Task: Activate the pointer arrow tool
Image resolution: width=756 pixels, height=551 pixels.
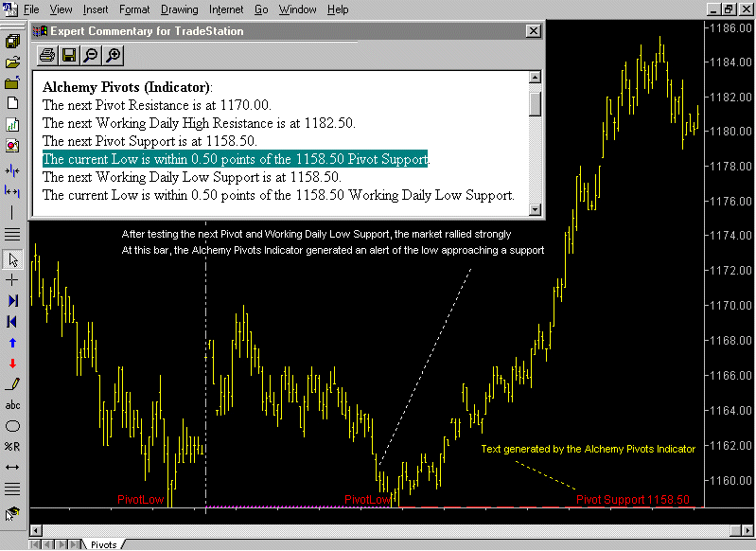Action: [x=12, y=259]
